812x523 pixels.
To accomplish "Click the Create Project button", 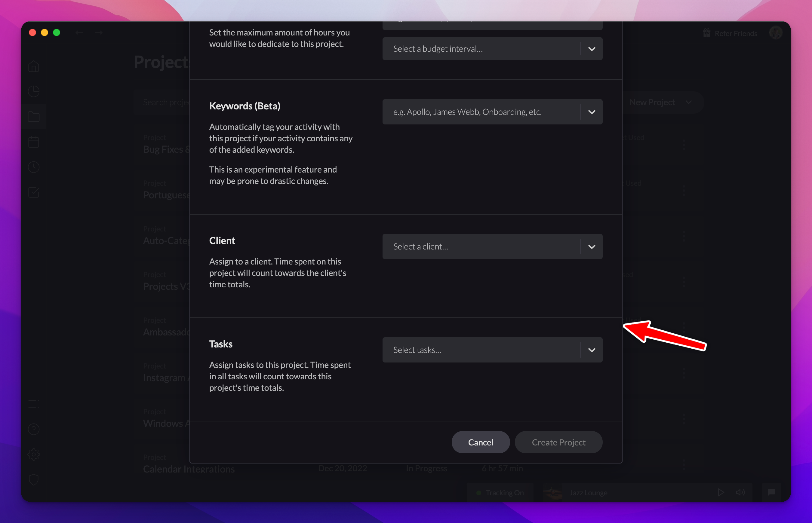I will click(558, 442).
